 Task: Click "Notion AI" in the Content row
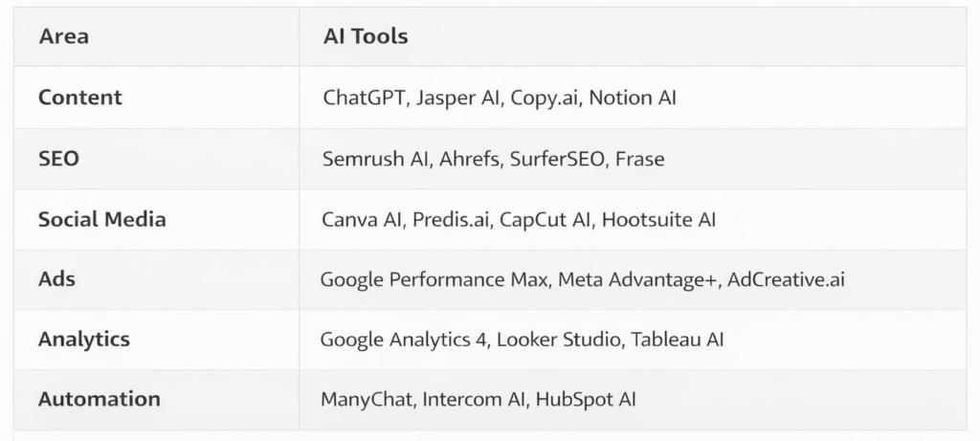[633, 98]
